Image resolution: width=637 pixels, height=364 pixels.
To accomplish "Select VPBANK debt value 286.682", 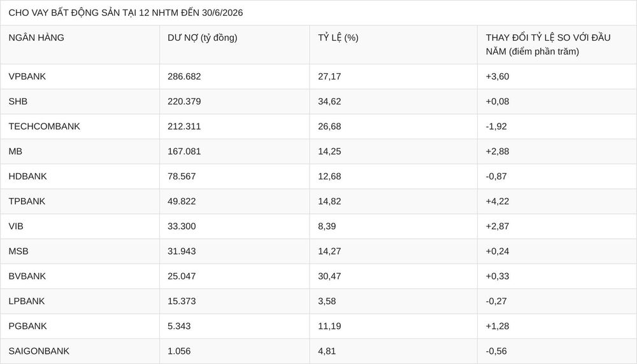I will coord(184,76).
